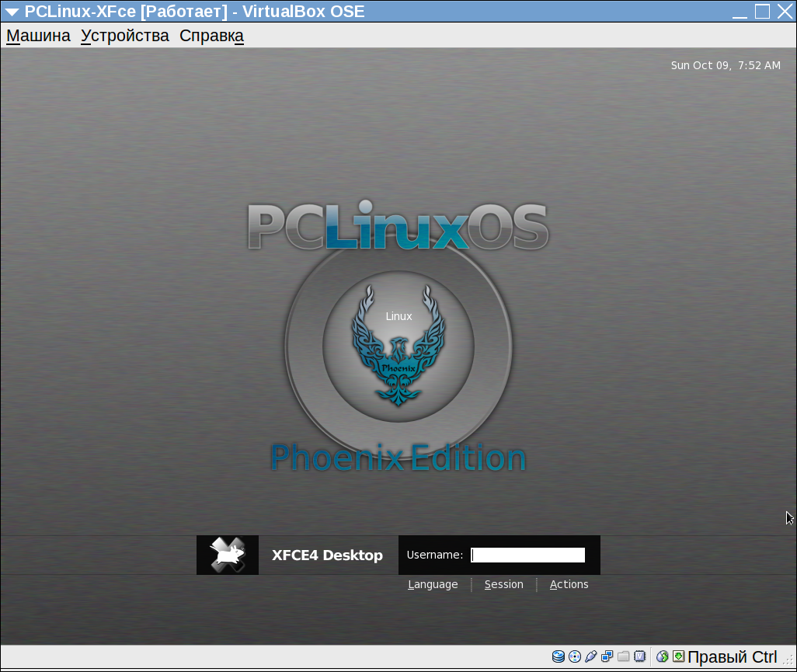Image resolution: width=797 pixels, height=672 pixels.
Task: Open the Машина menu
Action: click(x=38, y=36)
